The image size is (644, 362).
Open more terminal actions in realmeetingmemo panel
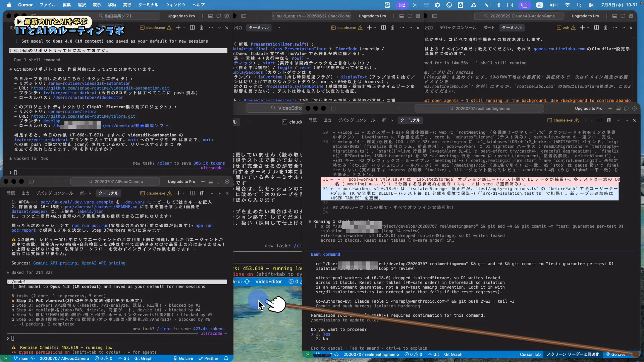tap(618, 120)
